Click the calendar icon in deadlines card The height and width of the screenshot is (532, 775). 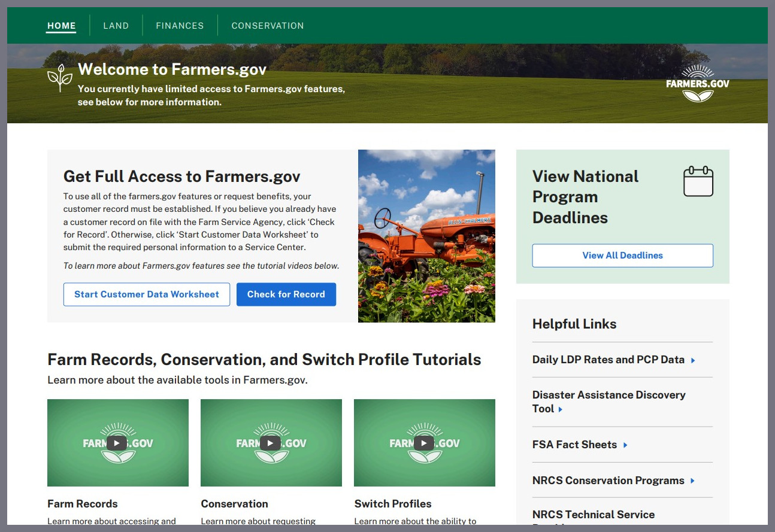698,181
